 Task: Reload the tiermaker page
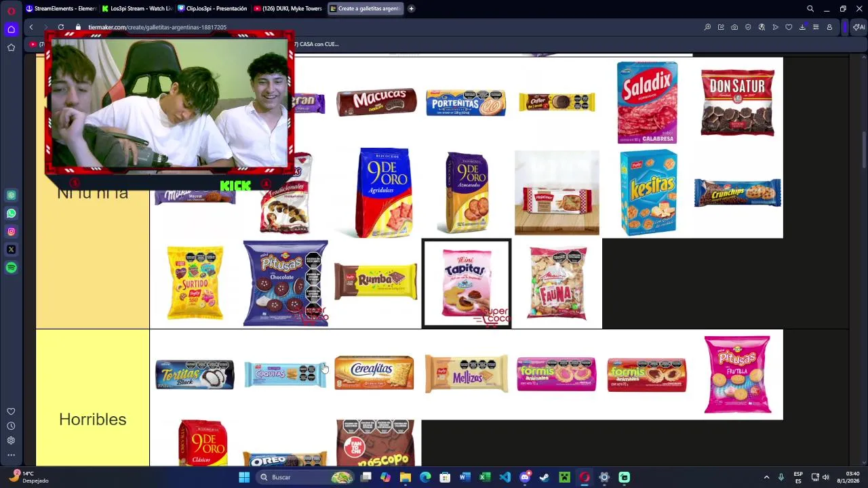click(61, 27)
